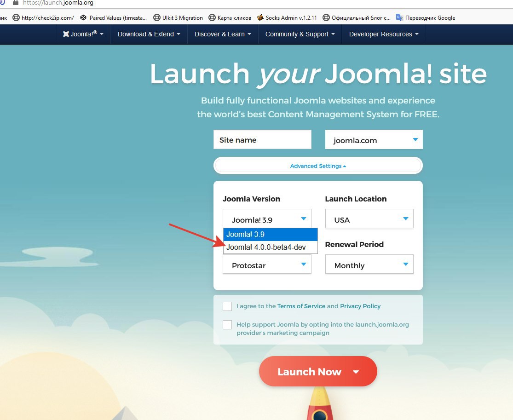Open Paired Values bookmark
The height and width of the screenshot is (420, 513).
tap(114, 17)
